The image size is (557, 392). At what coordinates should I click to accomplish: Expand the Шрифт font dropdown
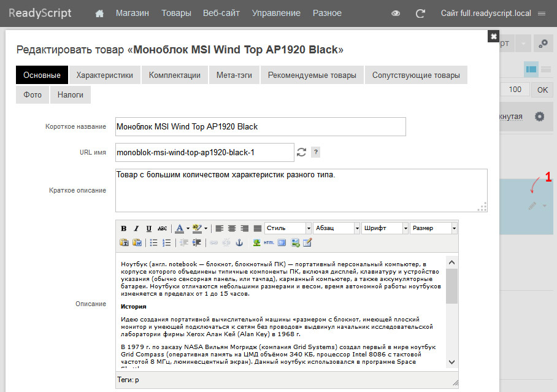[385, 228]
